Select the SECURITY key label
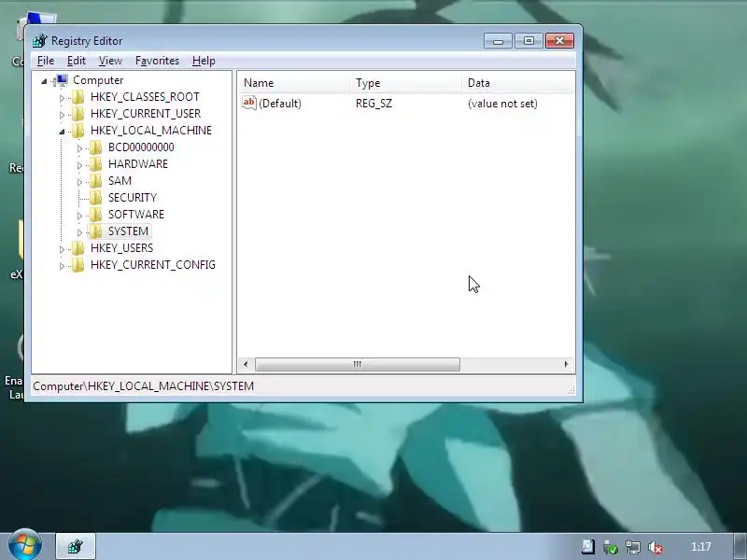The image size is (747, 560). pos(133,198)
